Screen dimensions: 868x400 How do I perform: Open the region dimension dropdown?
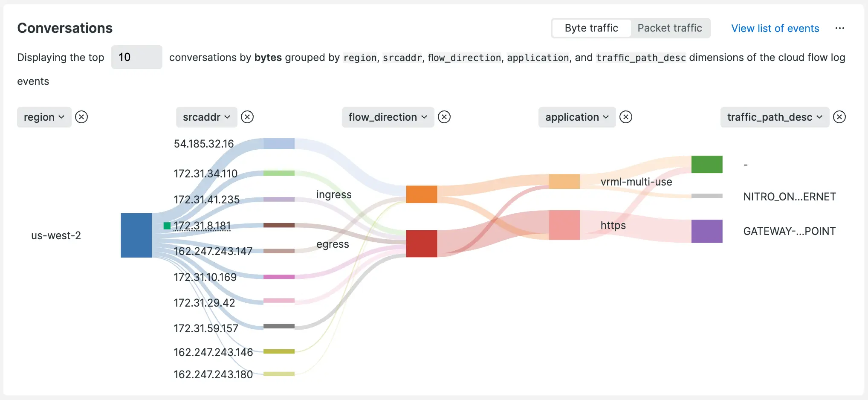point(44,117)
